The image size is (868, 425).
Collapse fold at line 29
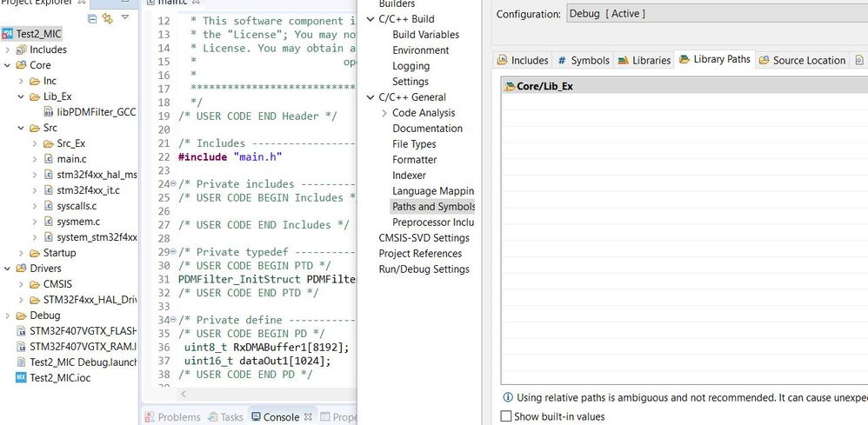[173, 252]
